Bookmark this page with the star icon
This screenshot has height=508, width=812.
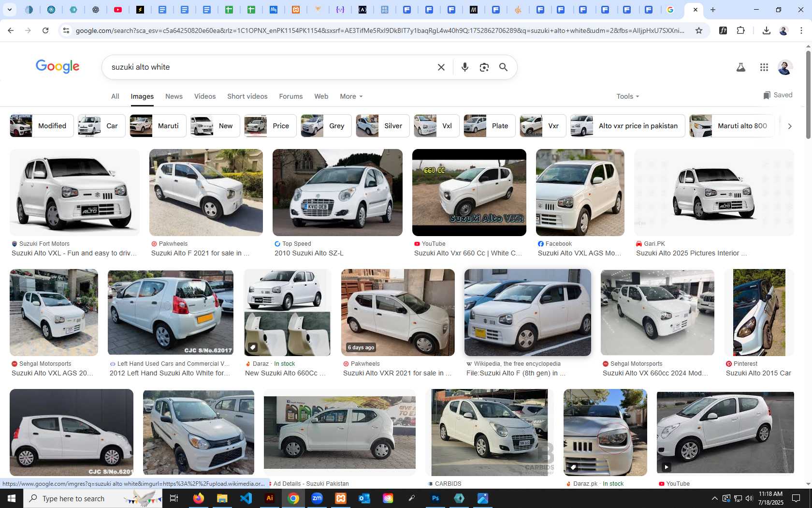pyautogui.click(x=698, y=30)
